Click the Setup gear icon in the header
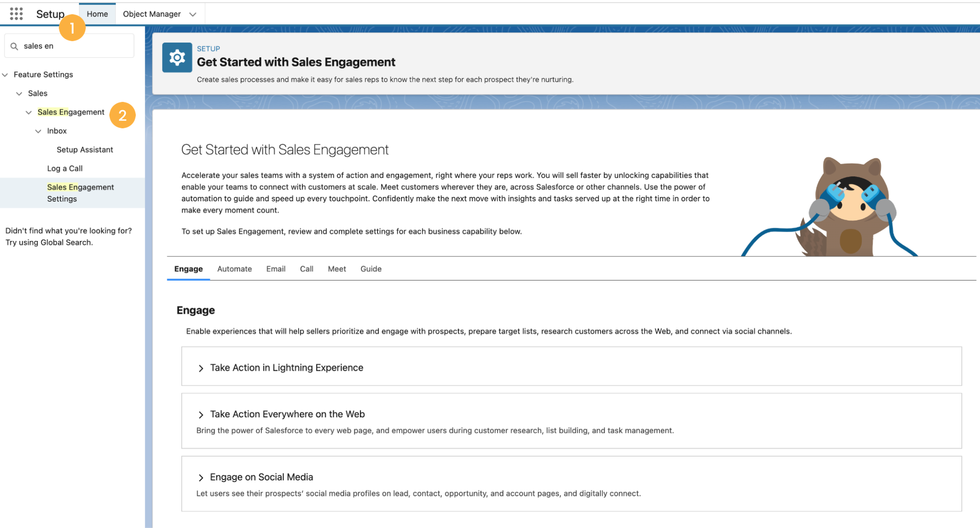Image resolution: width=980 pixels, height=528 pixels. click(x=177, y=58)
